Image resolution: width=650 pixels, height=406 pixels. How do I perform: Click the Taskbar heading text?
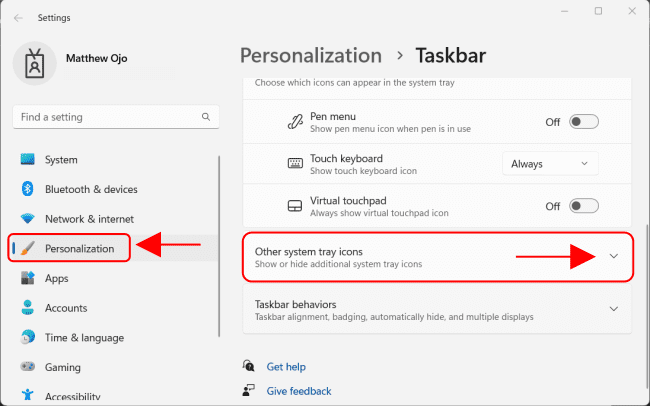pyautogui.click(x=451, y=56)
